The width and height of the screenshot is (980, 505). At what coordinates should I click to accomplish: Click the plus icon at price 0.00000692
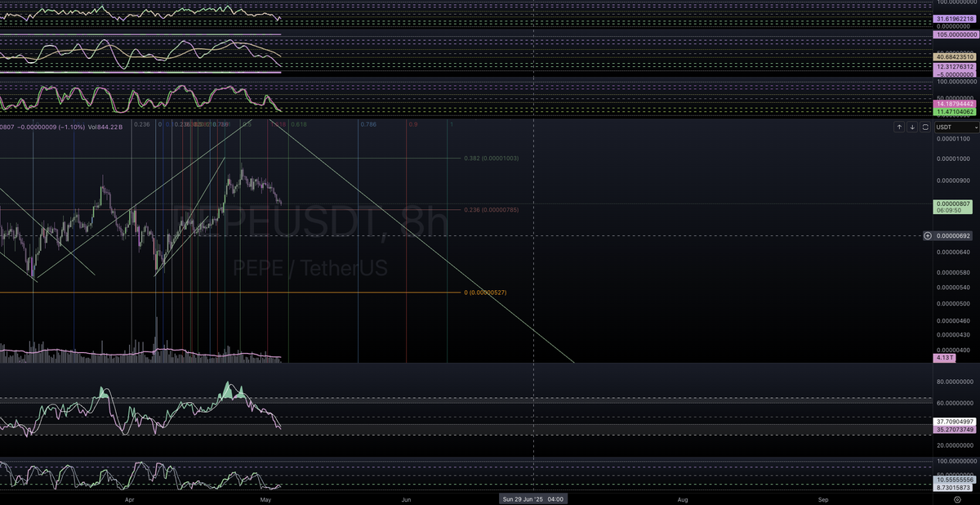point(928,235)
